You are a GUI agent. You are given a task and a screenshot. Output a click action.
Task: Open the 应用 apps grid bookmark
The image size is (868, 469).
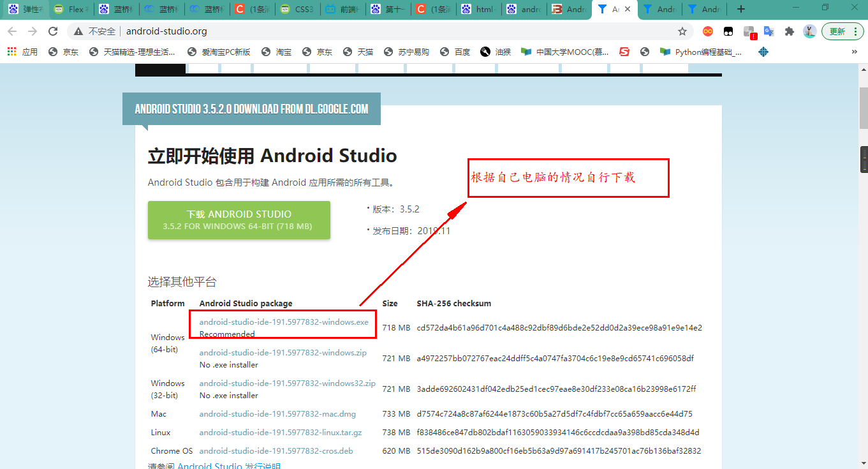click(22, 52)
